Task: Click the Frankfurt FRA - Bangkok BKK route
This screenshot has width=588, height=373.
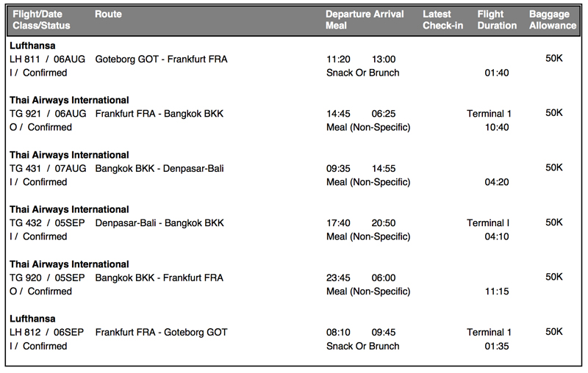Action: 159,114
